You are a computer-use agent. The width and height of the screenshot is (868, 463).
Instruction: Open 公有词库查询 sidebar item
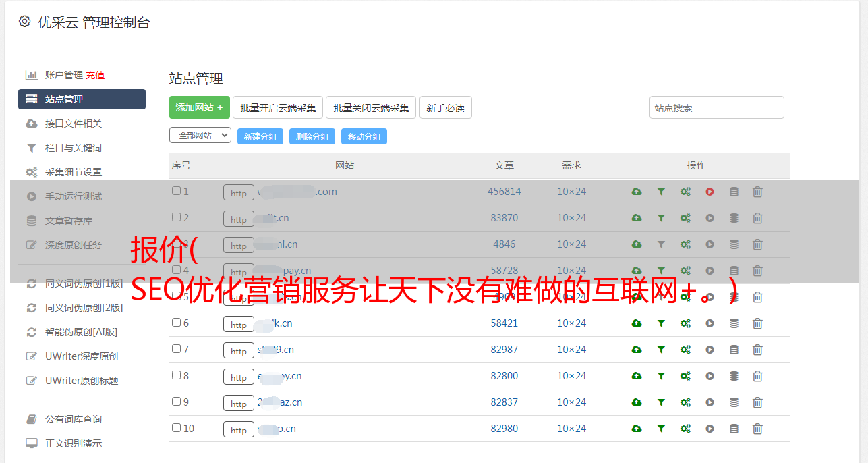pos(74,419)
